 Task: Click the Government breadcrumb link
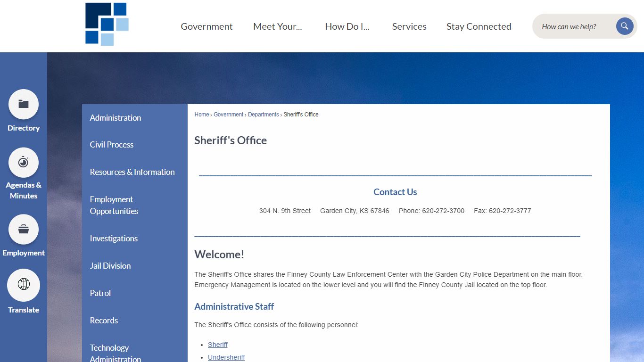229,115
